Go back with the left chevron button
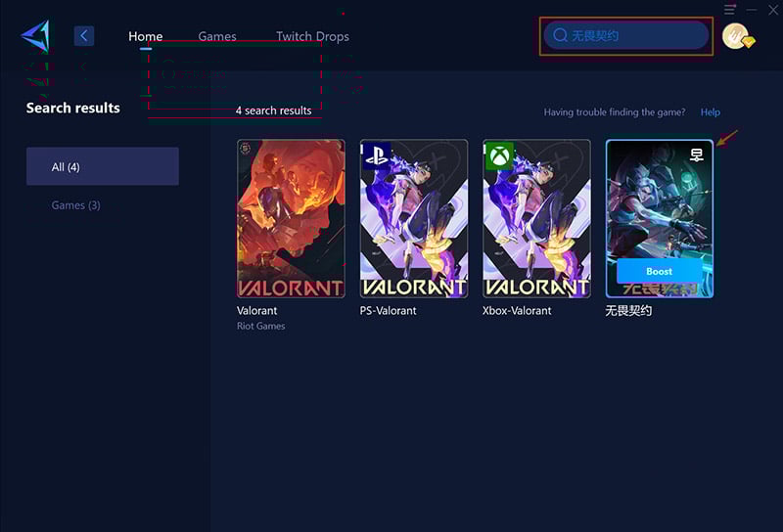Image resolution: width=783 pixels, height=532 pixels. pos(84,36)
